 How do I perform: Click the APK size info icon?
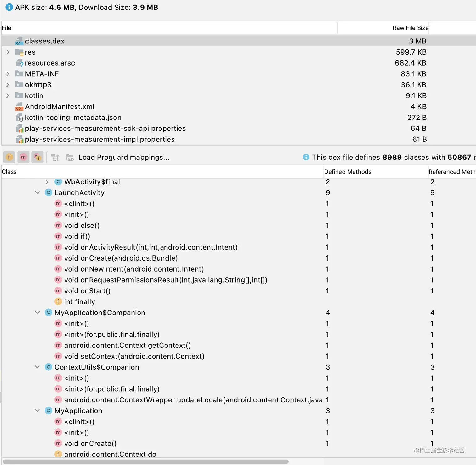click(9, 7)
